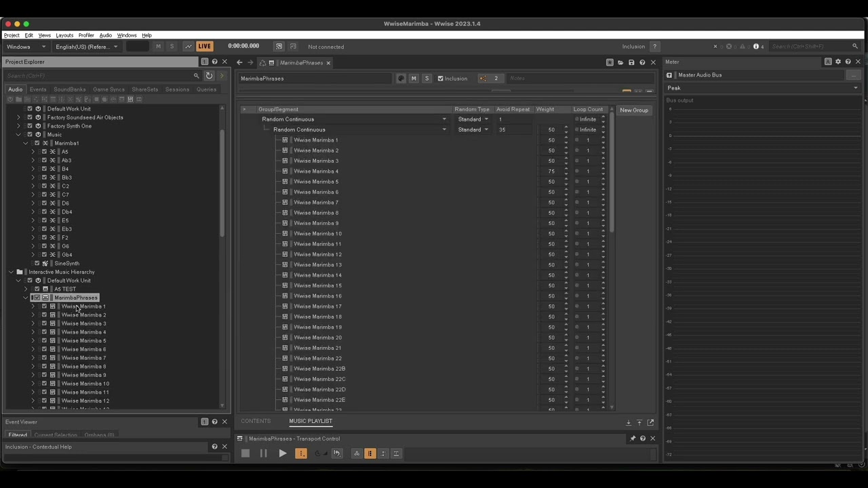Refresh the Project Explorer search results
The height and width of the screenshot is (488, 868).
209,76
